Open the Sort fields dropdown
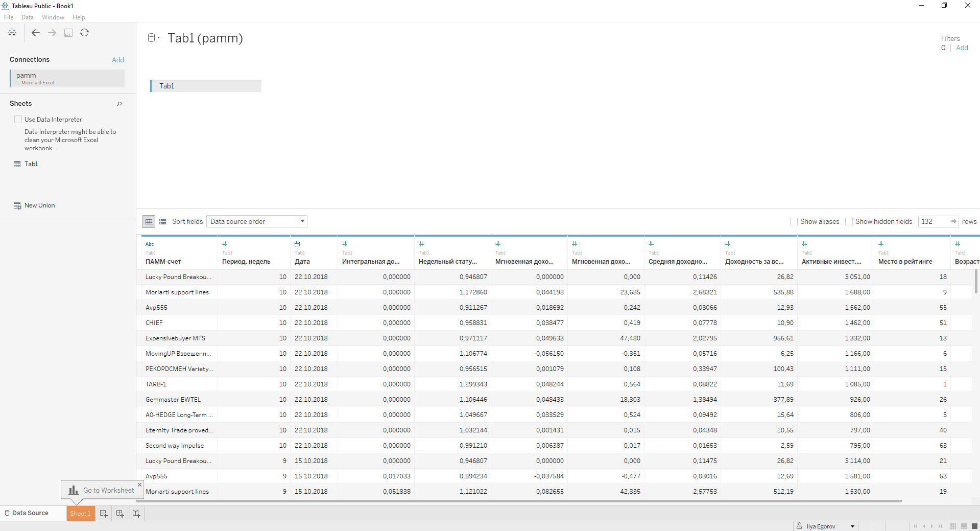The height and width of the screenshot is (531, 980). [257, 221]
